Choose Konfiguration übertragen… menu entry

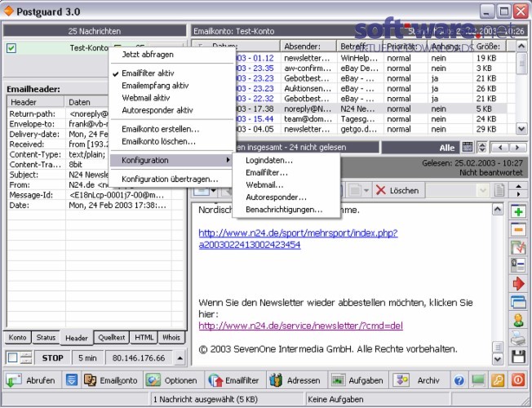pos(172,179)
